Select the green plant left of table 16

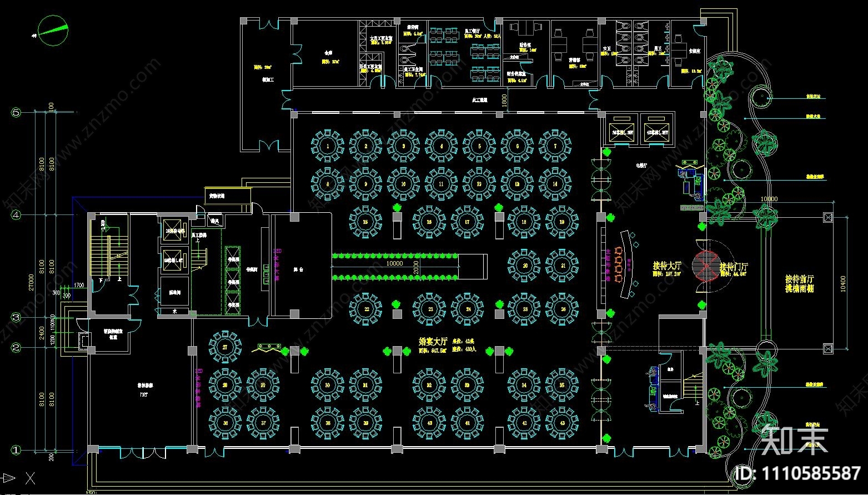[397, 208]
